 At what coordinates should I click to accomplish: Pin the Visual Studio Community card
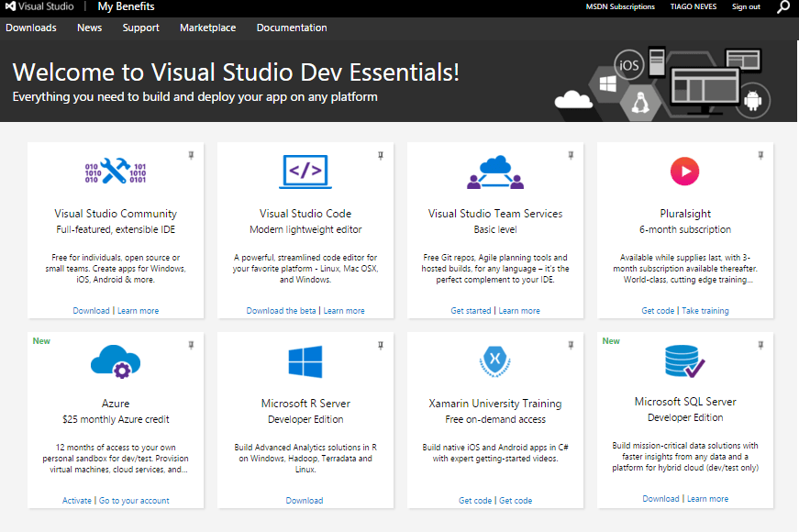191,155
